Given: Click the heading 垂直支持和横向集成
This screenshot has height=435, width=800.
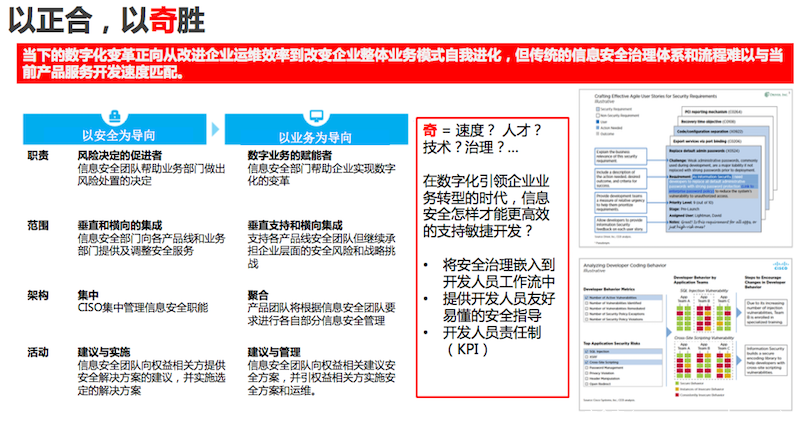Looking at the screenshot, I should coord(295,225).
